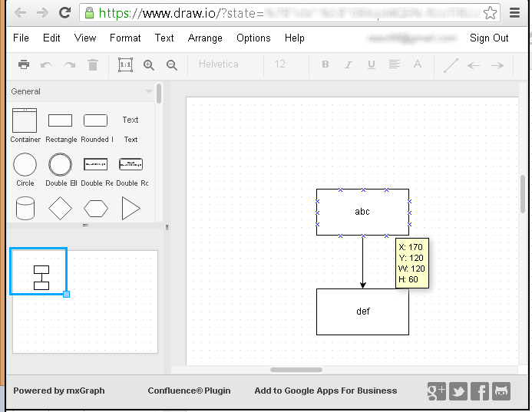Reset view with the actual size 1:1 icon
The height and width of the screenshot is (412, 532).
coord(125,65)
